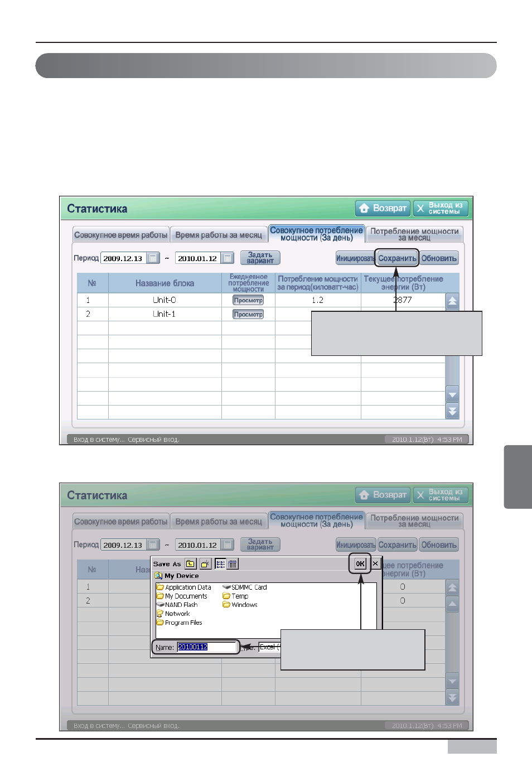Click 'Обновить' button in upper screenshot
The image size is (532, 781).
point(439,258)
